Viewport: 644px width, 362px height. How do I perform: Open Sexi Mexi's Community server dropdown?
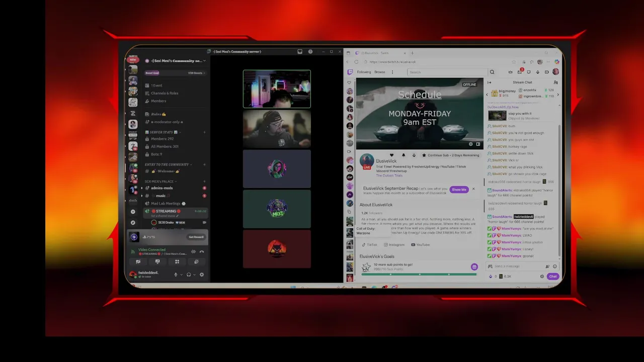pos(175,61)
